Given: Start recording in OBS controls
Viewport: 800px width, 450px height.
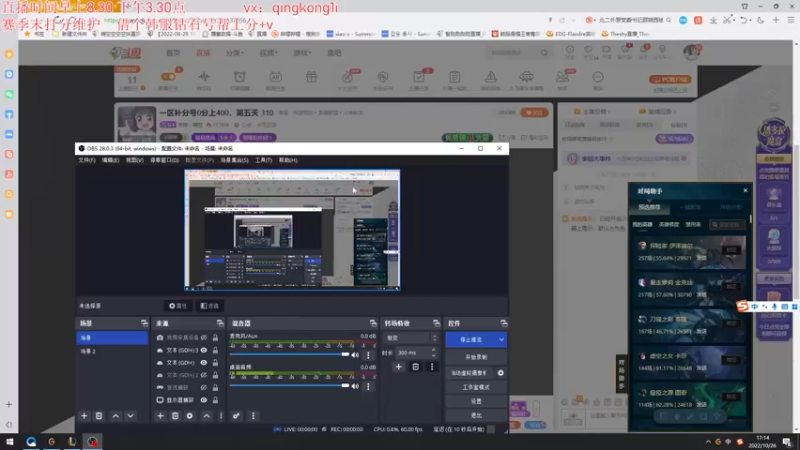Looking at the screenshot, I should point(476,357).
